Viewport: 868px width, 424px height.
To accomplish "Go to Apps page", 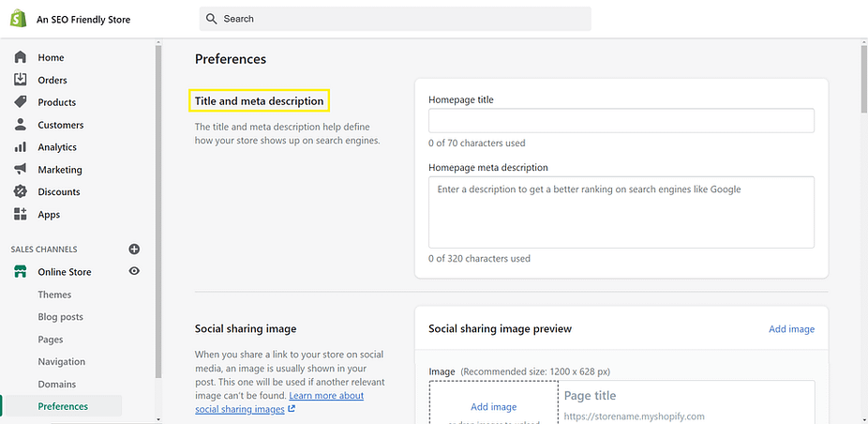I will click(x=49, y=215).
